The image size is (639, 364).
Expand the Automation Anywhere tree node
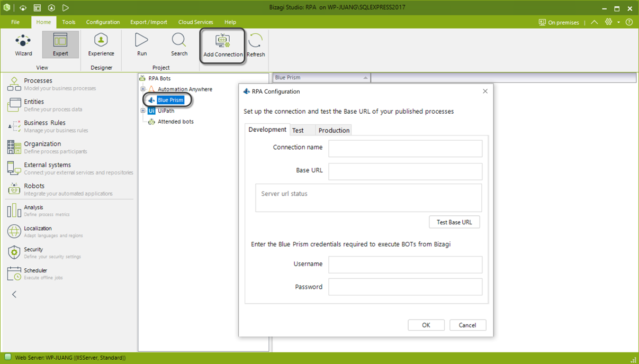point(143,89)
